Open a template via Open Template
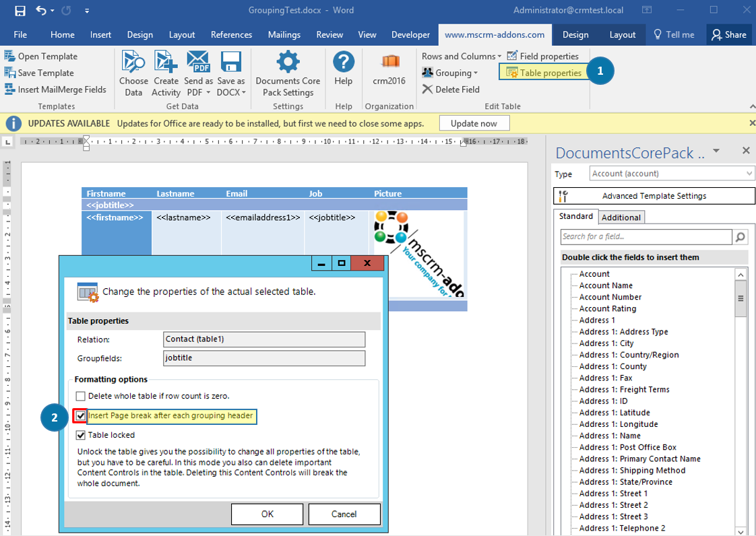The width and height of the screenshot is (756, 536). click(x=42, y=56)
